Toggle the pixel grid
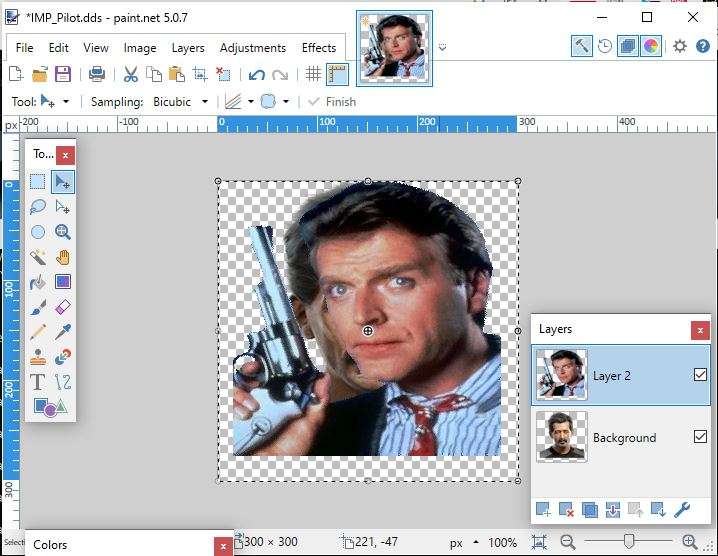Image resolution: width=718 pixels, height=556 pixels. tap(313, 74)
